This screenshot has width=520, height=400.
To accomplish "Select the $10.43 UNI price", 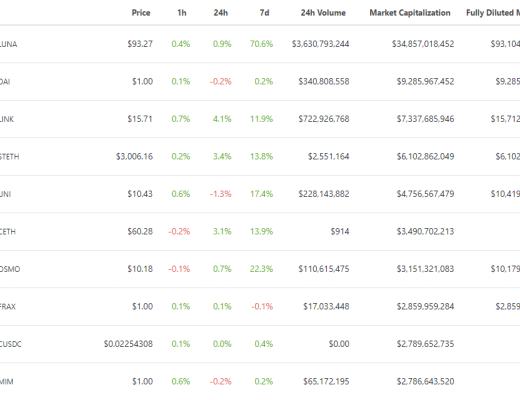I will [x=140, y=194].
